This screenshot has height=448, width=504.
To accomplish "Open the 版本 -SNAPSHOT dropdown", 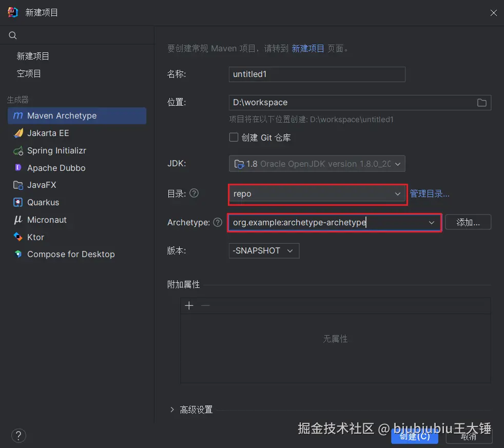I will (x=264, y=250).
